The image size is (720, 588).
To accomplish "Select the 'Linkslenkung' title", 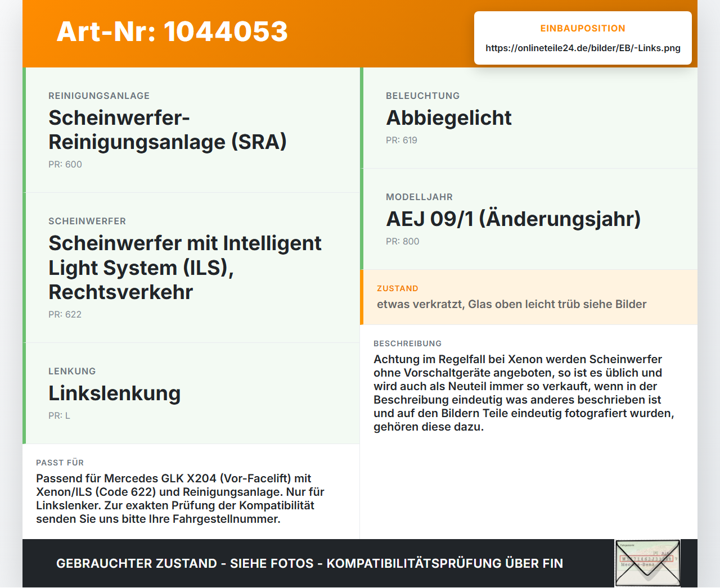I will coord(115,393).
